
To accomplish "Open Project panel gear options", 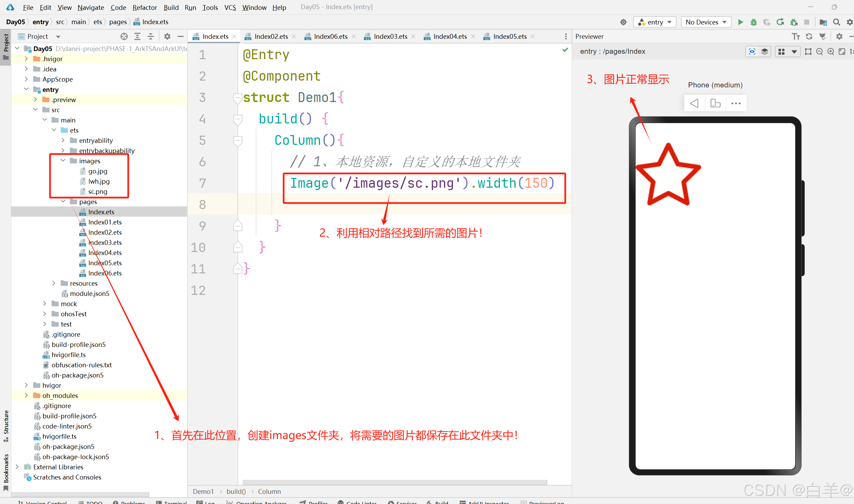I will 167,36.
